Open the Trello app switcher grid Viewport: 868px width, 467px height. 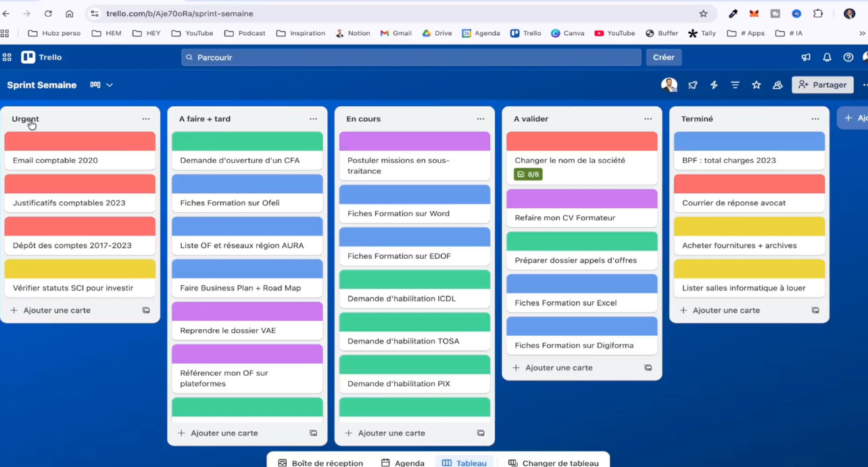pyautogui.click(x=7, y=57)
